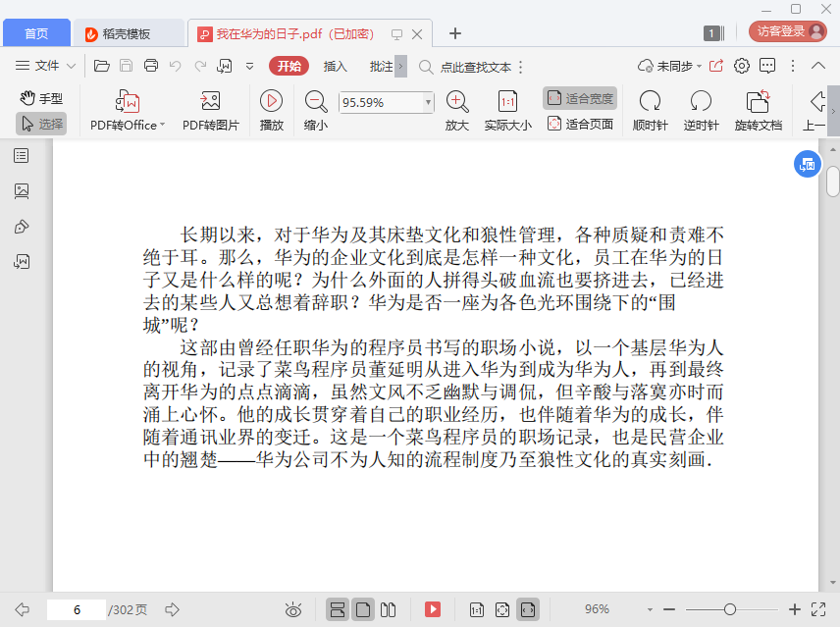Image resolution: width=840 pixels, height=627 pixels.
Task: Toggle 适合宽度 fit width mode
Action: point(580,98)
